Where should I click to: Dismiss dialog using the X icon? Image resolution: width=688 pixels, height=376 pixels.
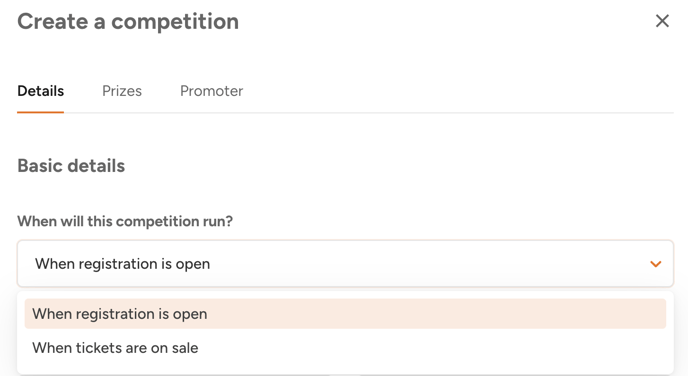pyautogui.click(x=662, y=21)
